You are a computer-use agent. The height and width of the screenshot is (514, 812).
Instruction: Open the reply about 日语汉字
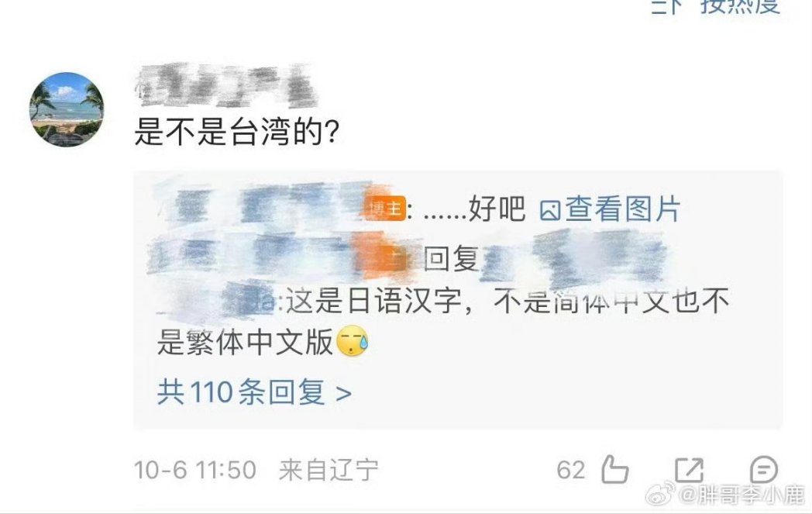point(443,322)
